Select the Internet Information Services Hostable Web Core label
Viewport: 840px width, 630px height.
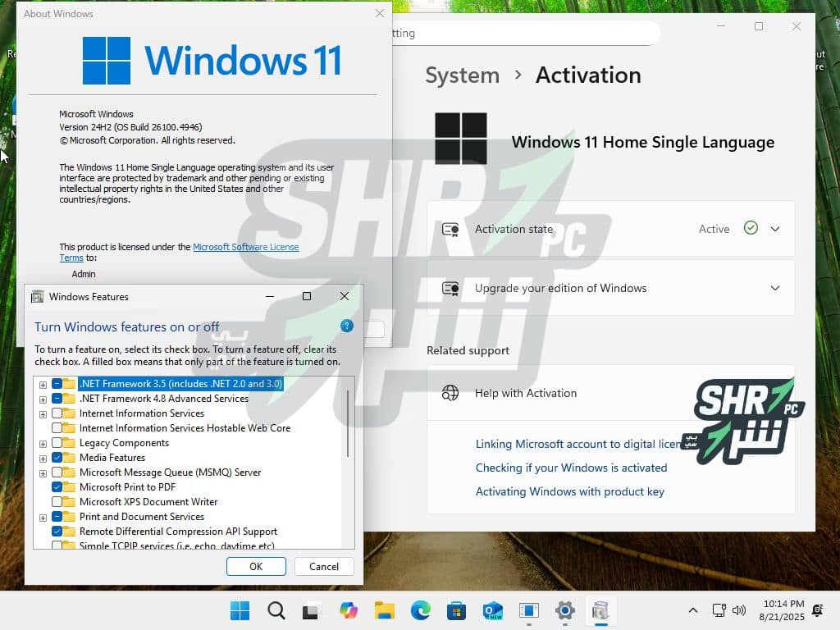pyautogui.click(x=185, y=428)
